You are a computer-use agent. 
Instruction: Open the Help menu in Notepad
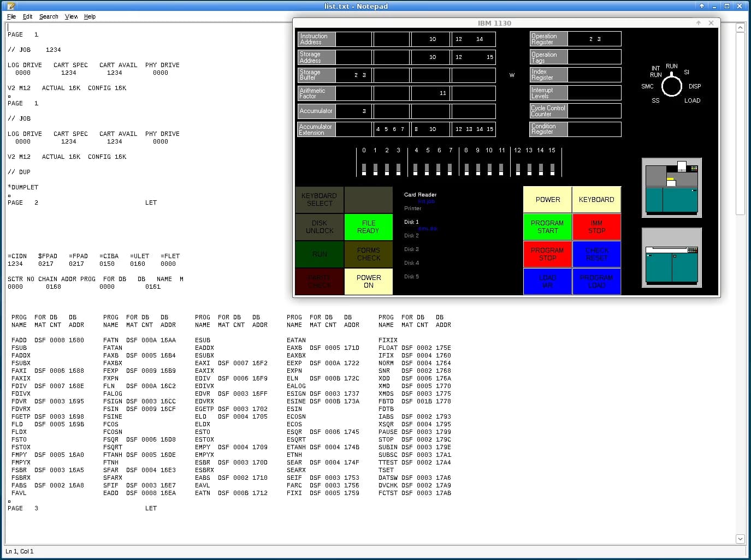pyautogui.click(x=90, y=16)
